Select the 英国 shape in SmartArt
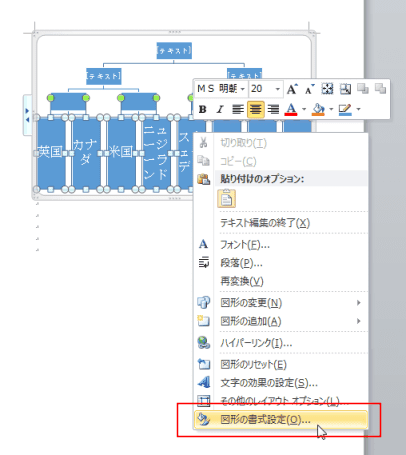The width and height of the screenshot is (406, 455). (51, 153)
